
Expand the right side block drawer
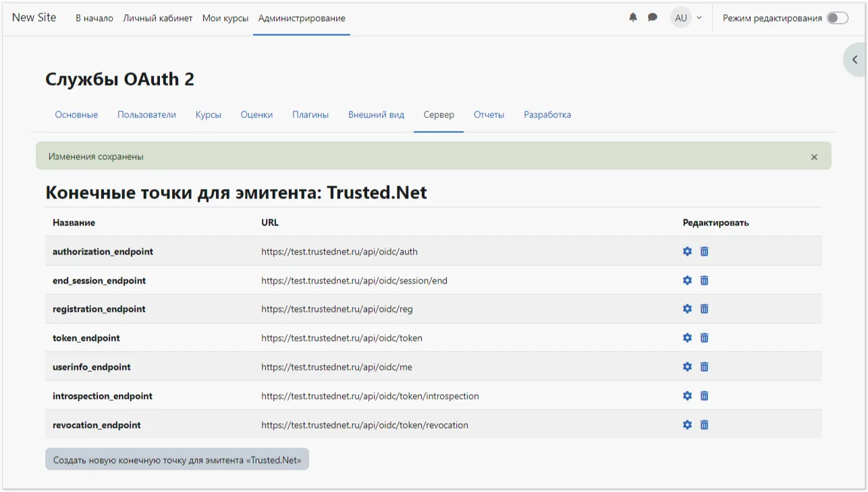(853, 59)
